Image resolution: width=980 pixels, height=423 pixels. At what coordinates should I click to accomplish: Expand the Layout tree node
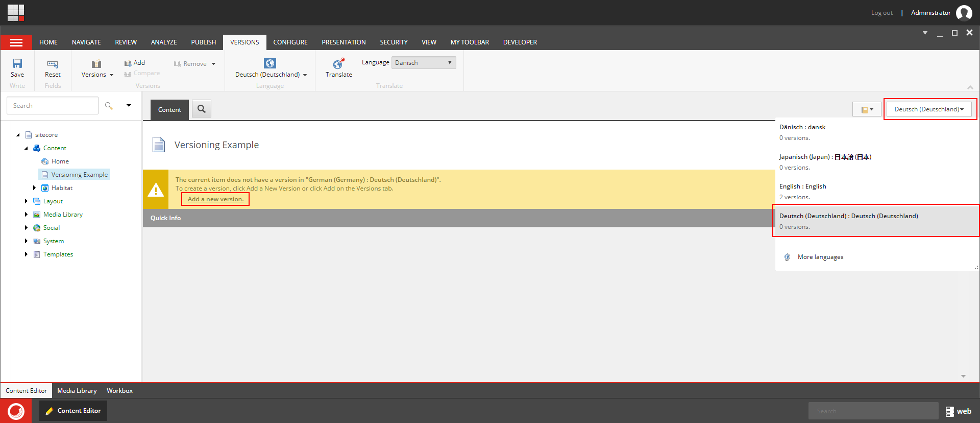26,201
